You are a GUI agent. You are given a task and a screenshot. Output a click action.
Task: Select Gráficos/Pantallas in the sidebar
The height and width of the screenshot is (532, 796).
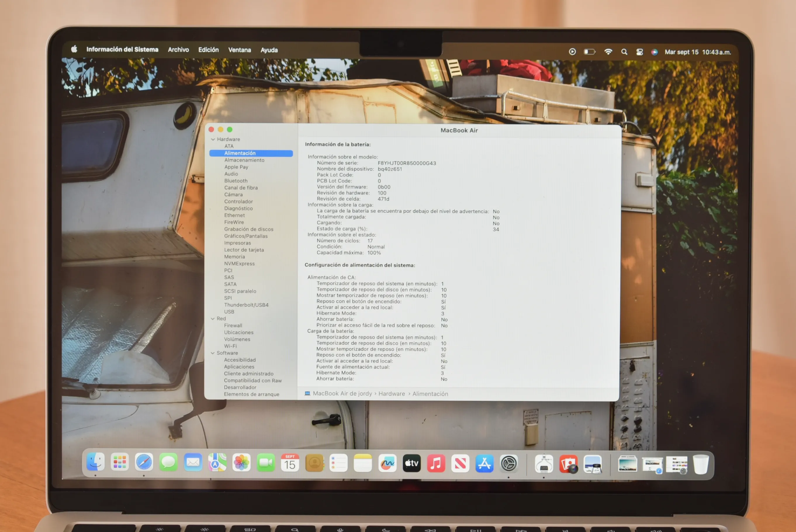click(246, 236)
